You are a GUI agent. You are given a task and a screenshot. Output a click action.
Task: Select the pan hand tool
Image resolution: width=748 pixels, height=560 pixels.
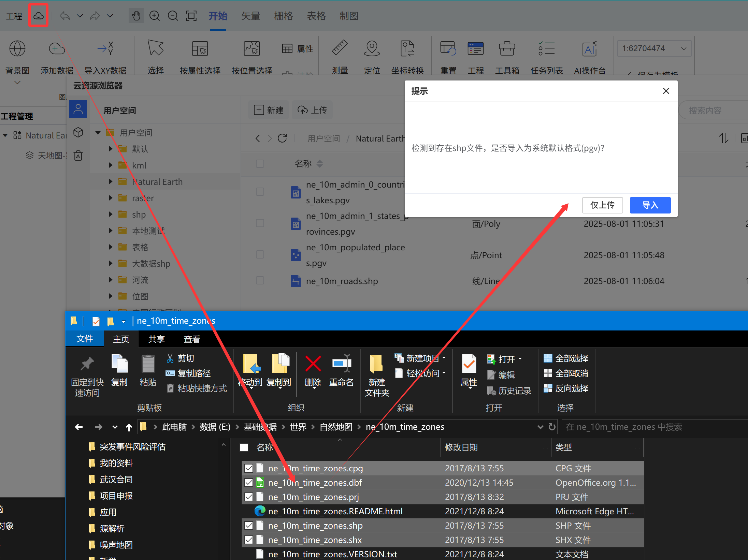click(x=136, y=16)
